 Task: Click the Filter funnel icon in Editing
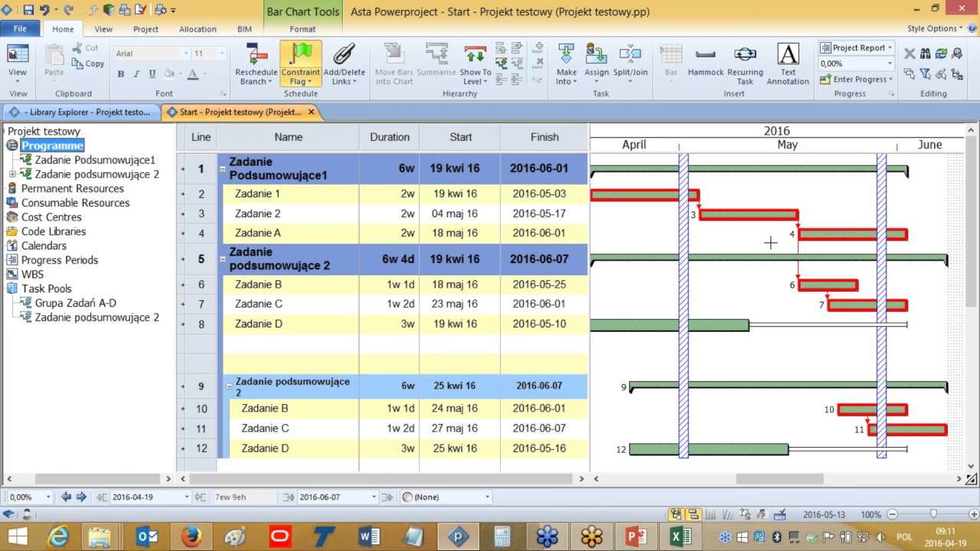tap(926, 73)
